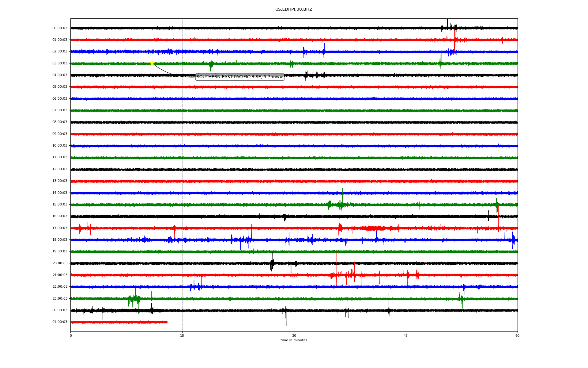Click the 22:00:03 row time label
Viewport: 588px width, 368px height.
[x=60, y=286]
